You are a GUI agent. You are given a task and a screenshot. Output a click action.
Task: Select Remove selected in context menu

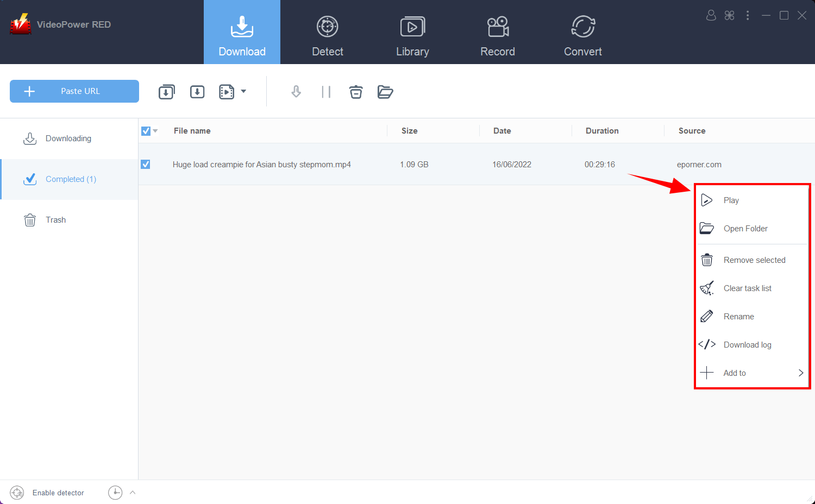point(753,260)
